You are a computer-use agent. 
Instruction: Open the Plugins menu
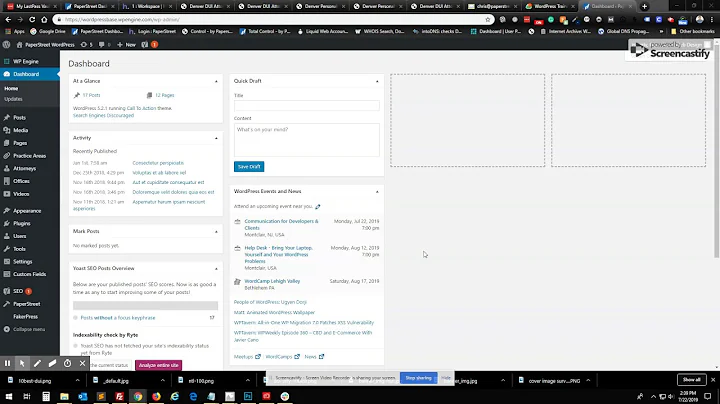tap(22, 224)
